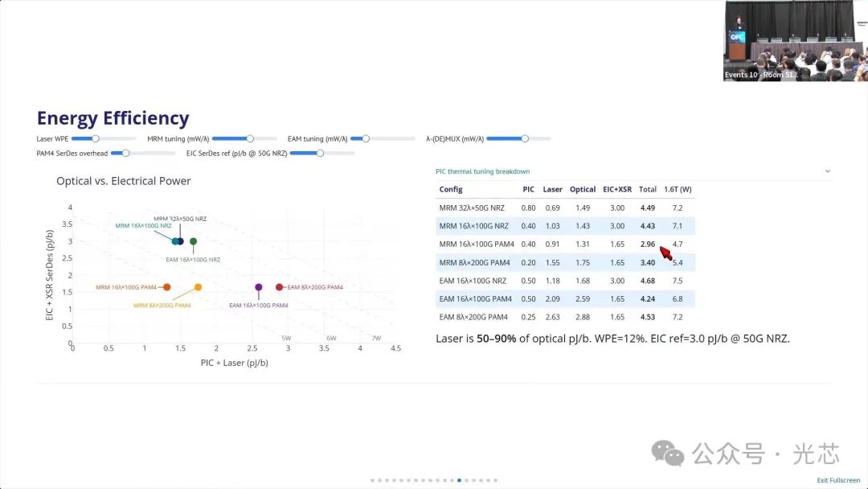868x489 pixels.
Task: Click Exit Fullscreen
Action: point(838,480)
